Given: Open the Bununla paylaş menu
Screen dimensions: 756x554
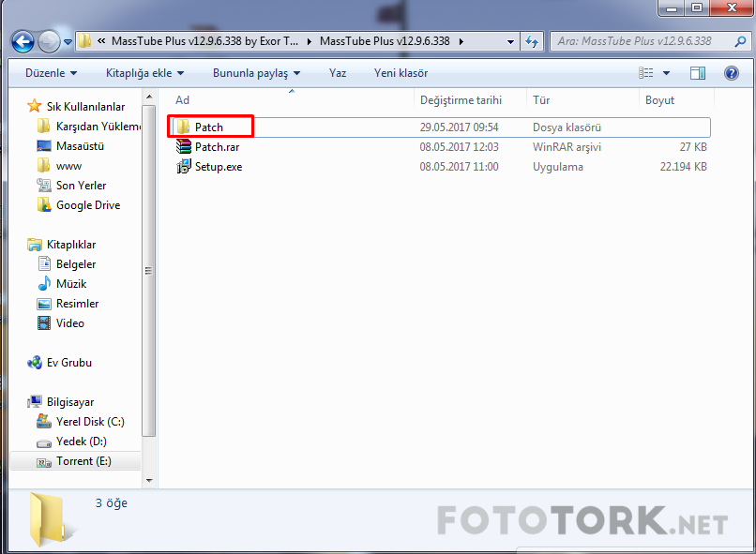Looking at the screenshot, I should click(256, 73).
